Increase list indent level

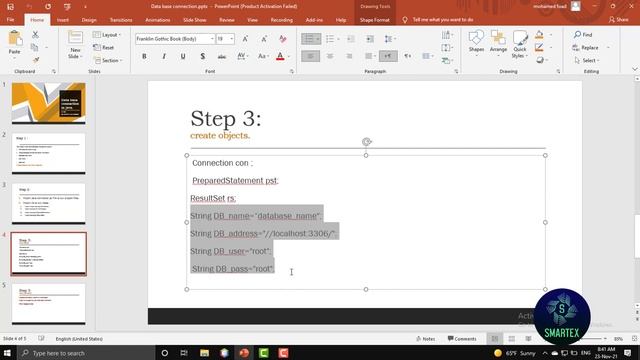(x=370, y=39)
